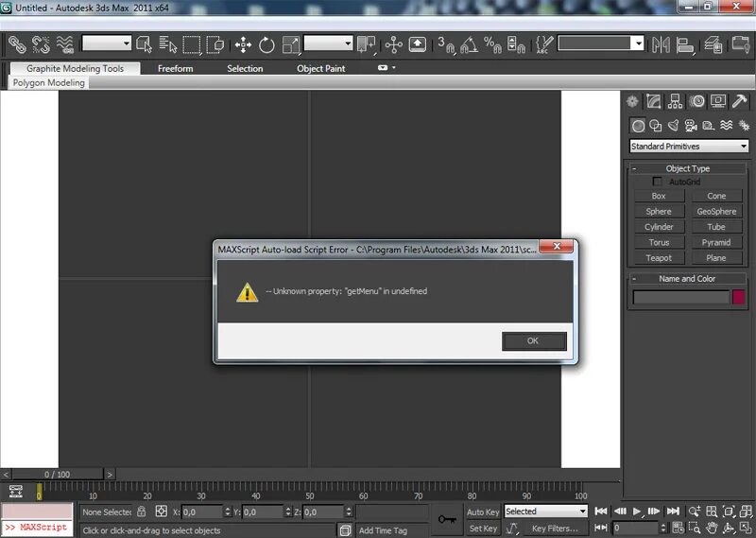Collapse the Name and Color rollout
The height and width of the screenshot is (538, 756).
[x=688, y=278]
